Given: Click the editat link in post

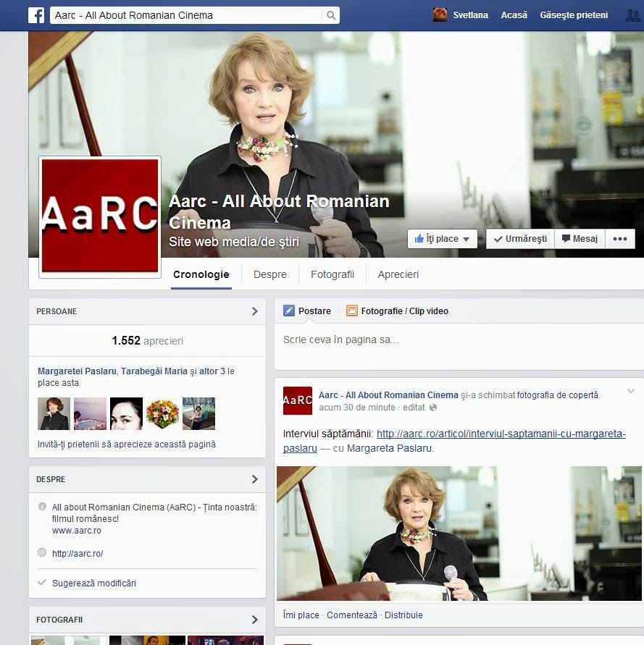Looking at the screenshot, I should tap(414, 408).
